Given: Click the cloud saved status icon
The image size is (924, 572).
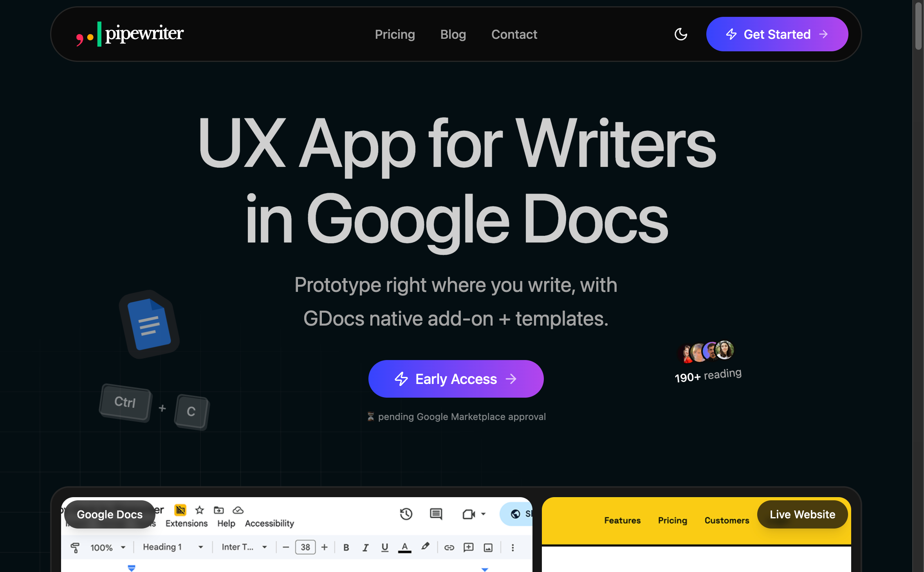Looking at the screenshot, I should [238, 510].
